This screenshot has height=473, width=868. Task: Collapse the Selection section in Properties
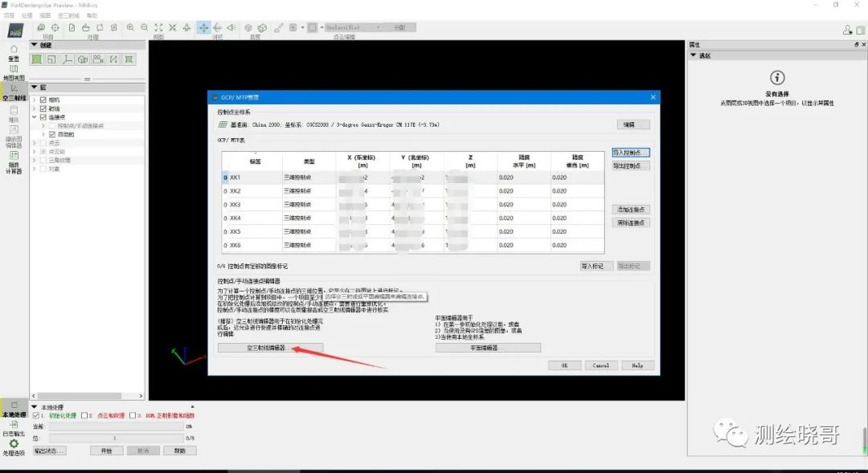pos(693,55)
